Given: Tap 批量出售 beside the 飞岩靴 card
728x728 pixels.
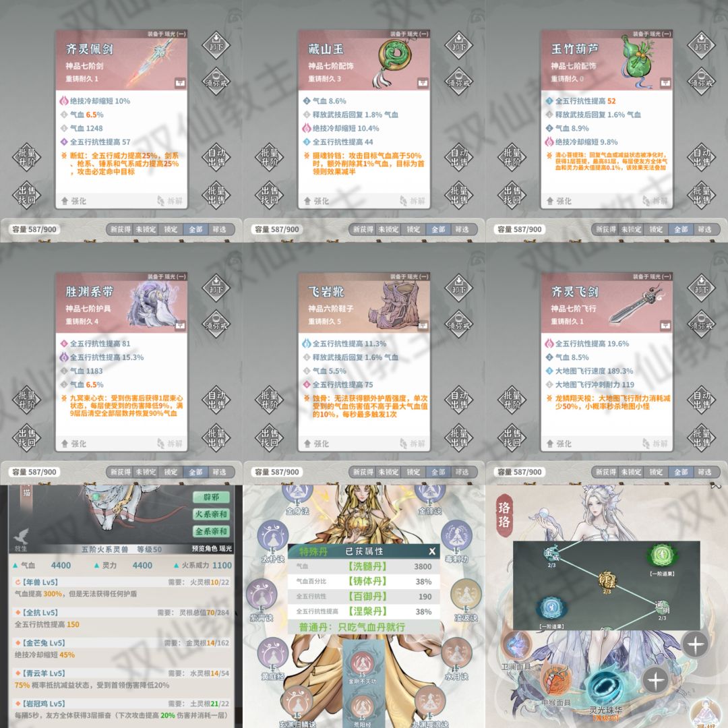Looking at the screenshot, I should click(x=459, y=437).
